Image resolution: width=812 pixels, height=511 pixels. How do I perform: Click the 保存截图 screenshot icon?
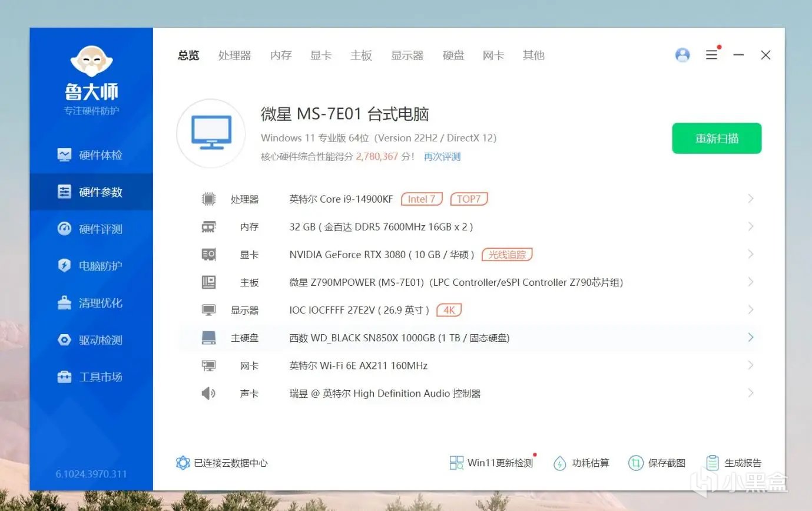[x=635, y=463]
